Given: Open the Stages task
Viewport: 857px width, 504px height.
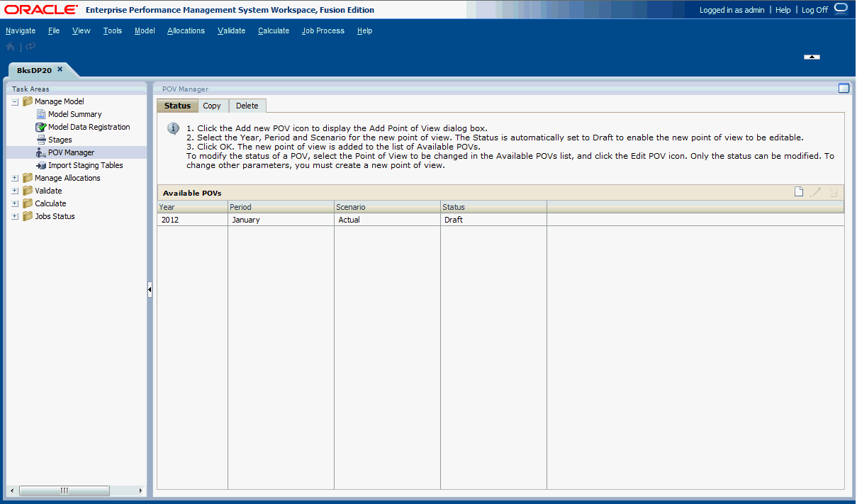Looking at the screenshot, I should [x=60, y=140].
